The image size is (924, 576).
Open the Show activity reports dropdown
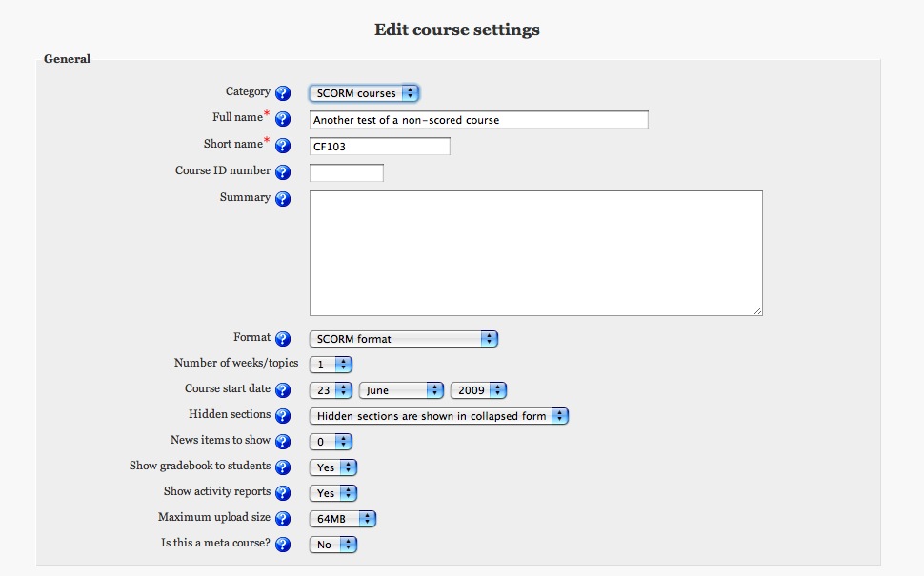pyautogui.click(x=333, y=493)
